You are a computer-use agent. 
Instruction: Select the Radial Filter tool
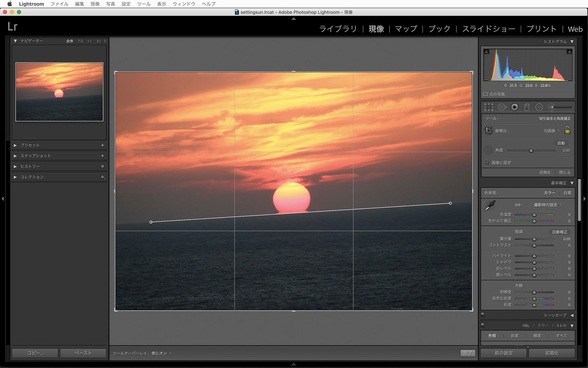click(x=539, y=107)
